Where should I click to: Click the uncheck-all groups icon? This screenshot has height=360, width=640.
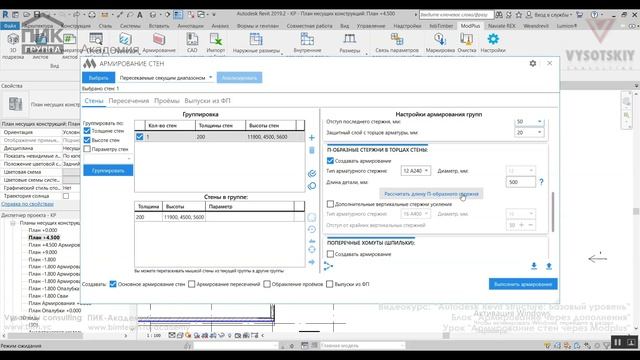click(312, 186)
